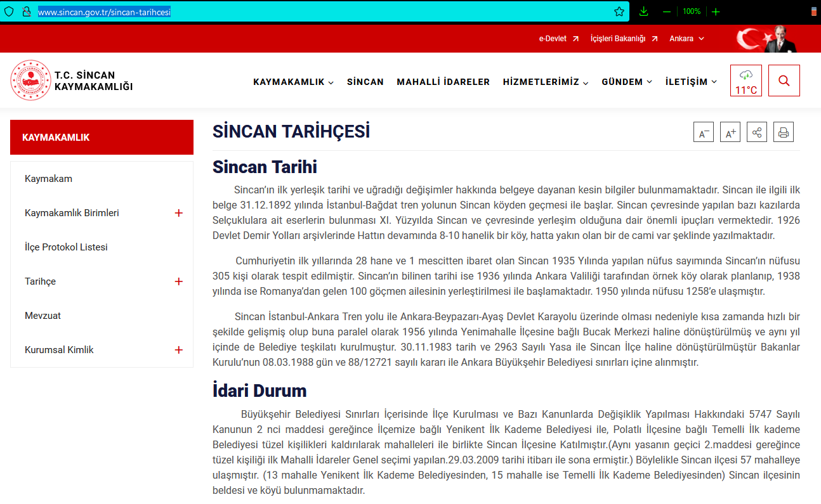
Task: Click the red KAYMAKAMLIK sidebar header
Action: pos(102,138)
